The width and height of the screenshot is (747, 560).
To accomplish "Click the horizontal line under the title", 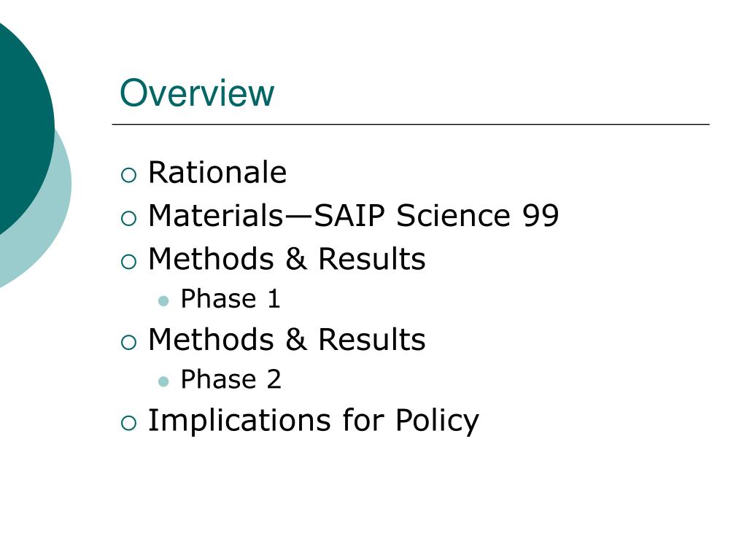I will click(411, 124).
